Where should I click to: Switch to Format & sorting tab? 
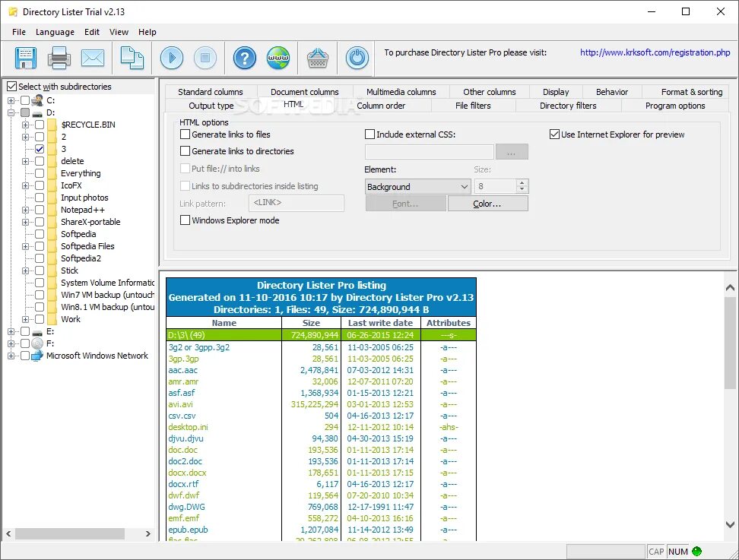coord(691,92)
